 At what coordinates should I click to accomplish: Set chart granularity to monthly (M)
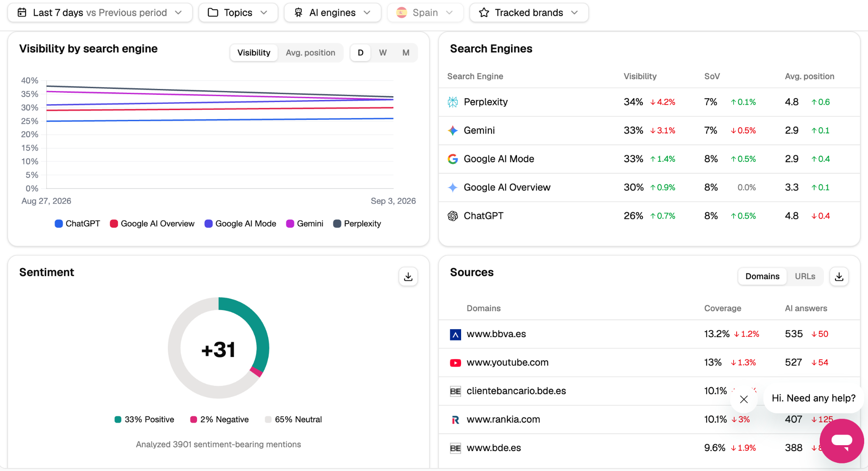406,53
